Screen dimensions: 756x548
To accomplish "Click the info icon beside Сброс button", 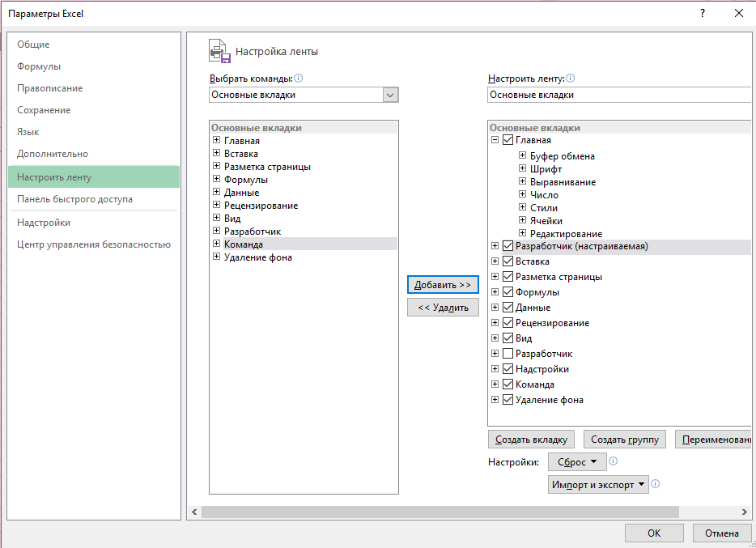I will pyautogui.click(x=614, y=461).
